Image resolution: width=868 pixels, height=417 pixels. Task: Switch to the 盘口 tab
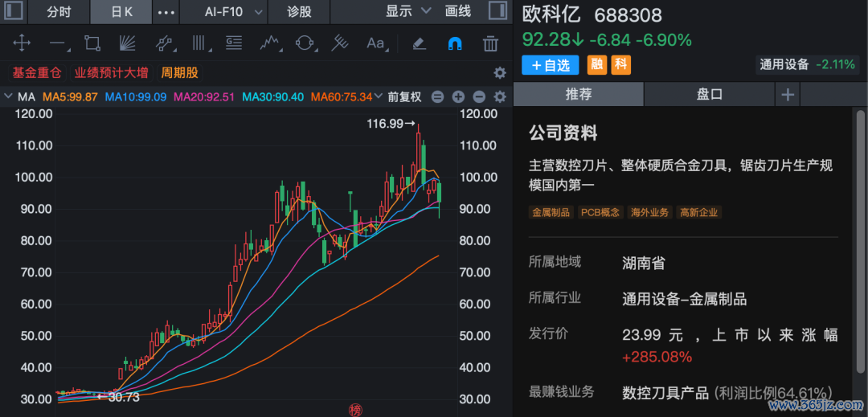click(709, 94)
